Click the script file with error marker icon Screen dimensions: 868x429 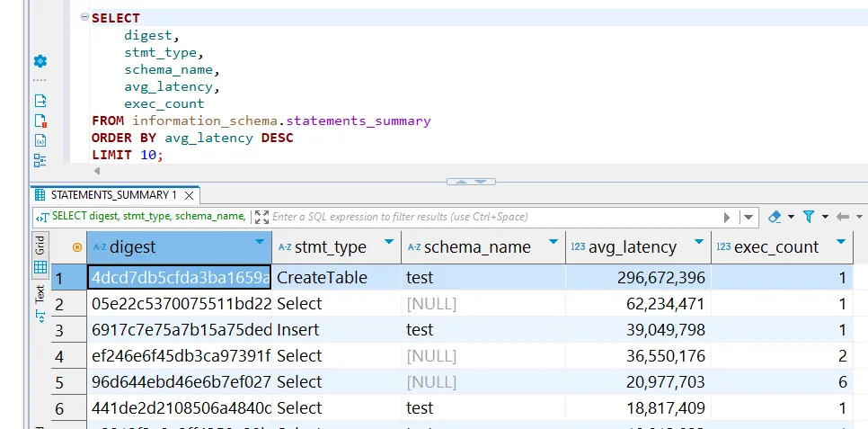click(x=40, y=121)
